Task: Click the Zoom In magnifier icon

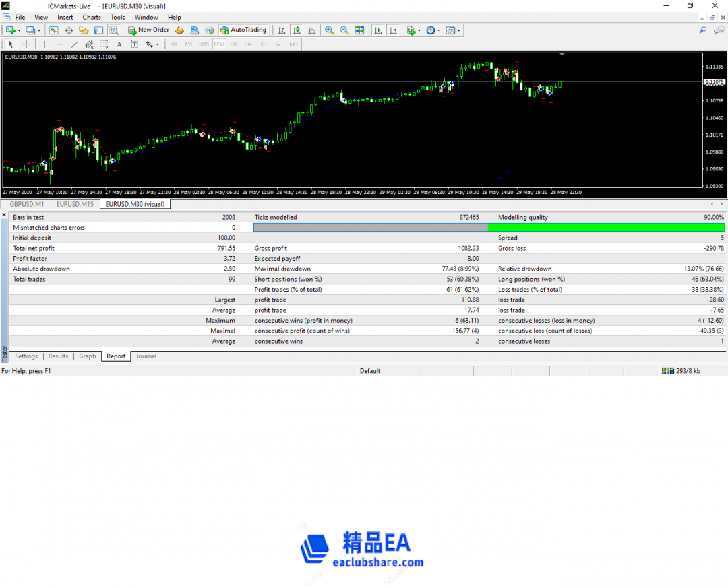Action: click(x=330, y=30)
